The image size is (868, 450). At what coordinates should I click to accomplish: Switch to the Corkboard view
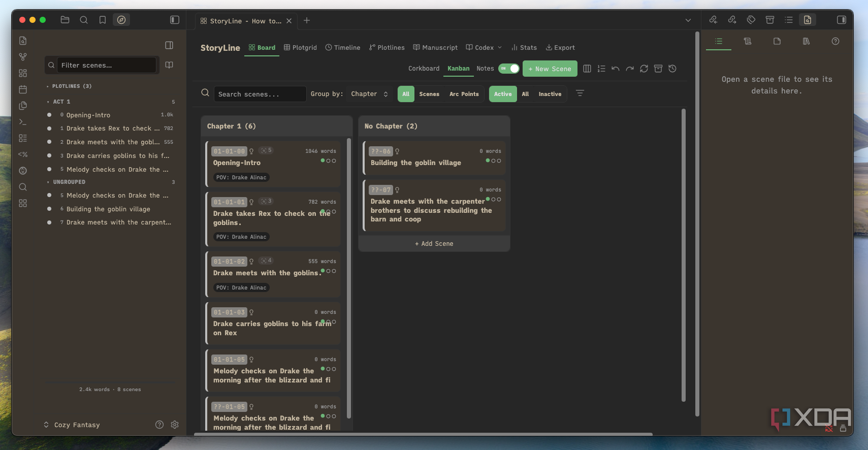coord(424,69)
